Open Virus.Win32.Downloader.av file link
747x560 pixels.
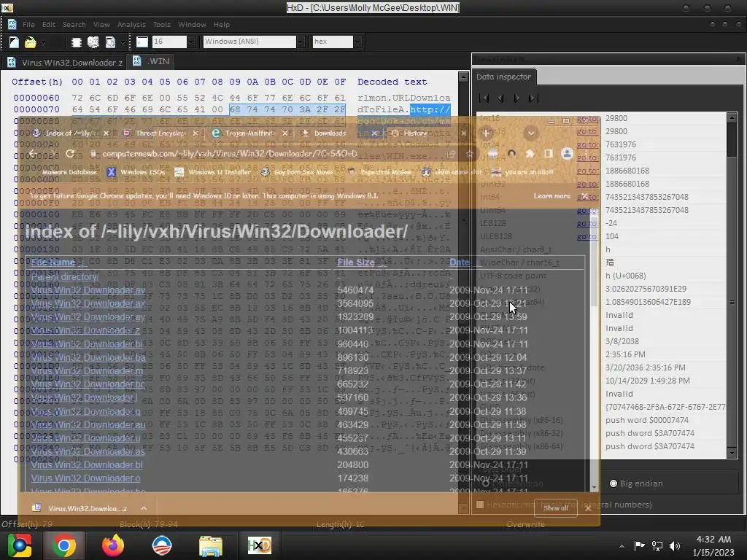click(88, 290)
